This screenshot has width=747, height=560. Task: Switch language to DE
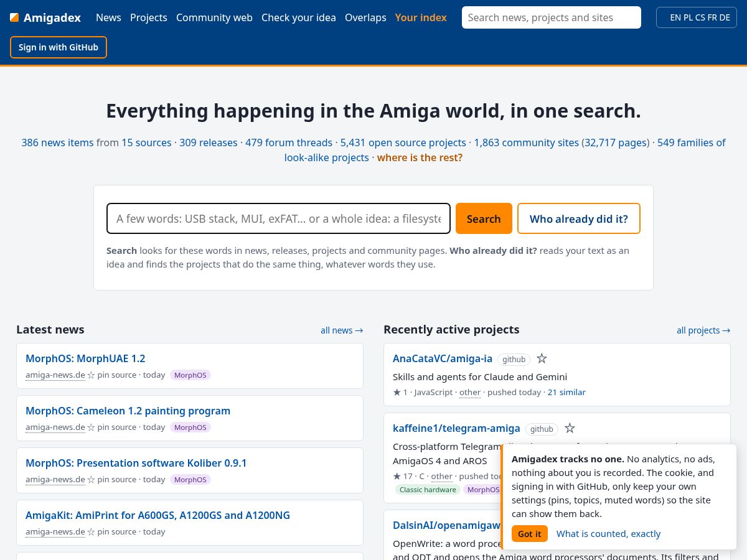725,17
